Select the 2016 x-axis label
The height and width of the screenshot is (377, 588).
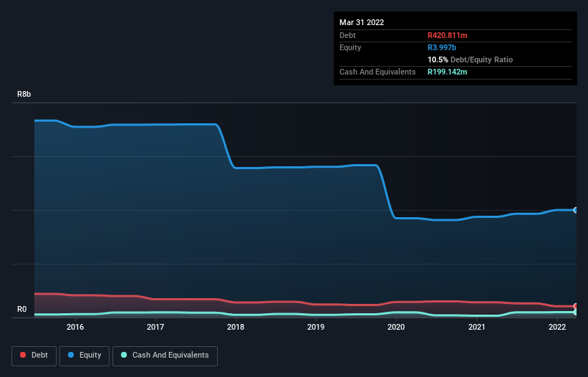(75, 327)
